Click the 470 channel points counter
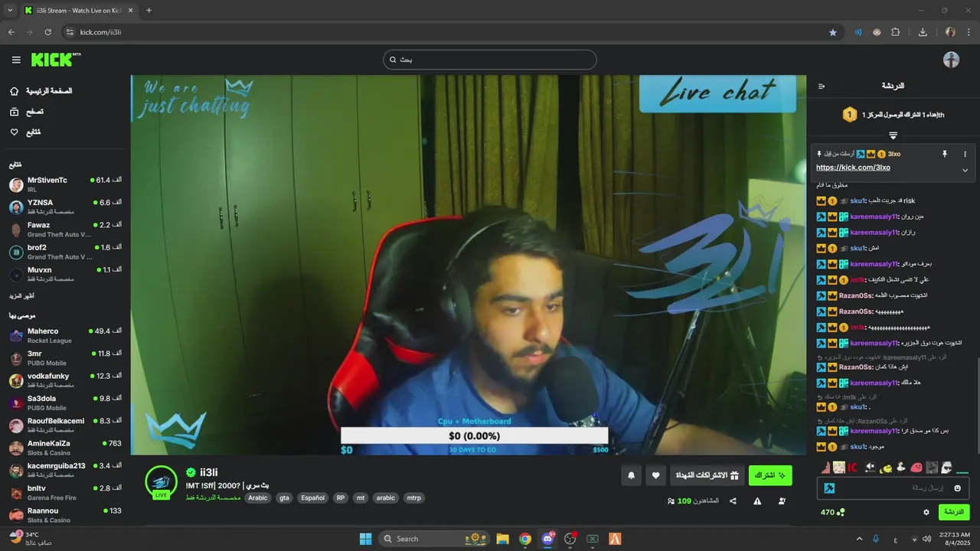The width and height of the screenshot is (980, 551). (832, 512)
